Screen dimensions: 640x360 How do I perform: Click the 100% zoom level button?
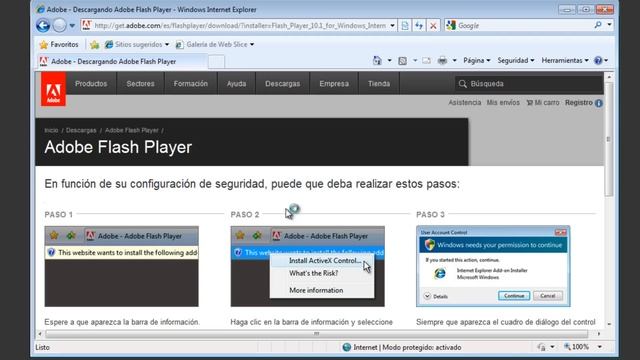point(576,347)
